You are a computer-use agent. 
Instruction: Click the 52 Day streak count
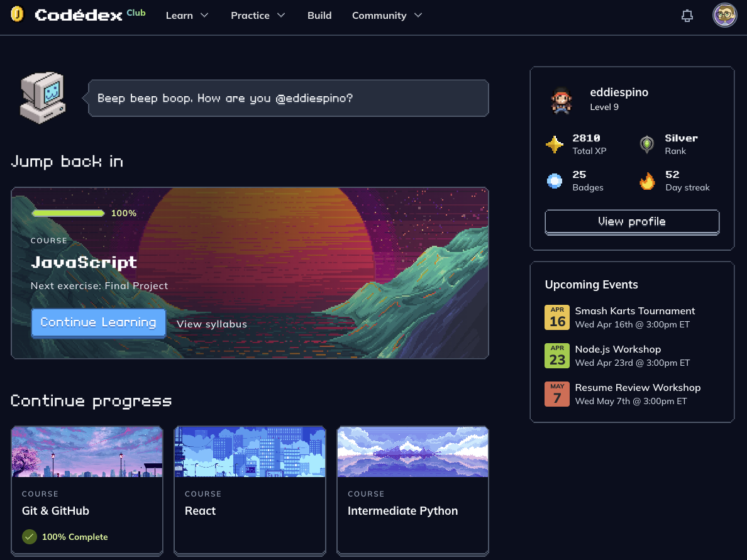(672, 175)
